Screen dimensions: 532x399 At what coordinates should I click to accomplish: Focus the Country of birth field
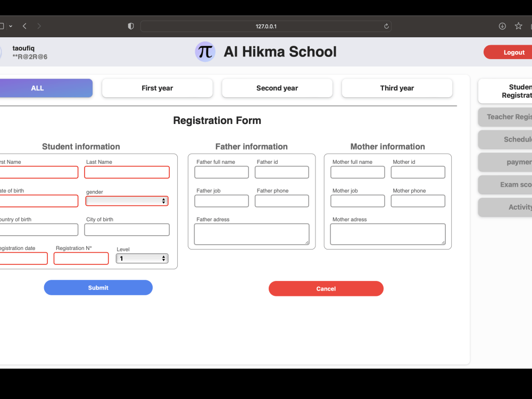coord(39,230)
